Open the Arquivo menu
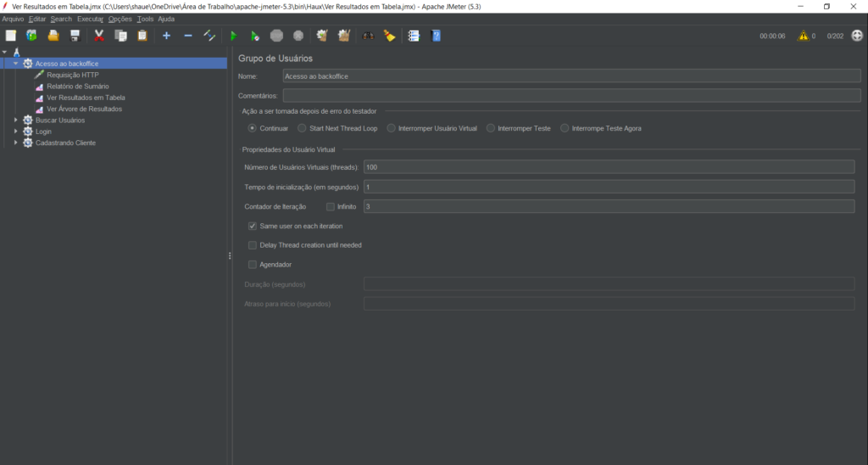Image resolution: width=868 pixels, height=465 pixels. 13,19
